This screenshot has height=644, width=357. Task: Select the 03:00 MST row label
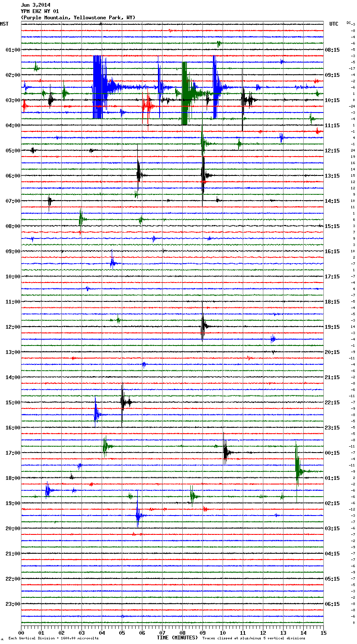coord(13,100)
